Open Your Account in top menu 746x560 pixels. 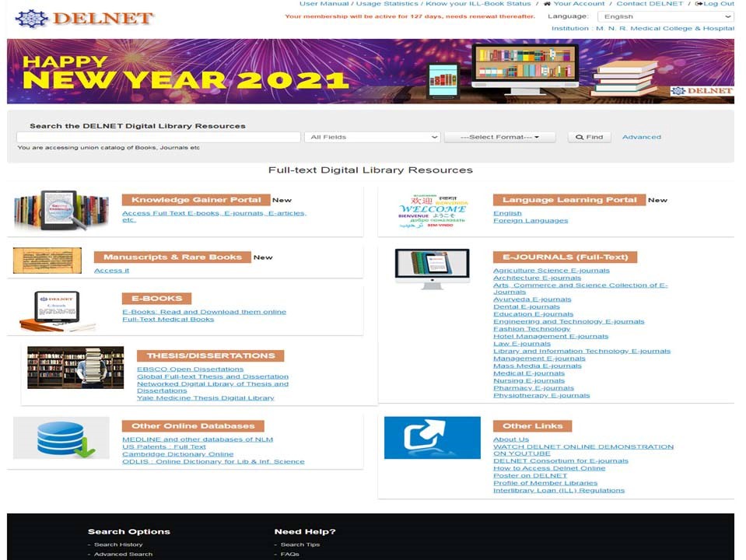click(579, 4)
